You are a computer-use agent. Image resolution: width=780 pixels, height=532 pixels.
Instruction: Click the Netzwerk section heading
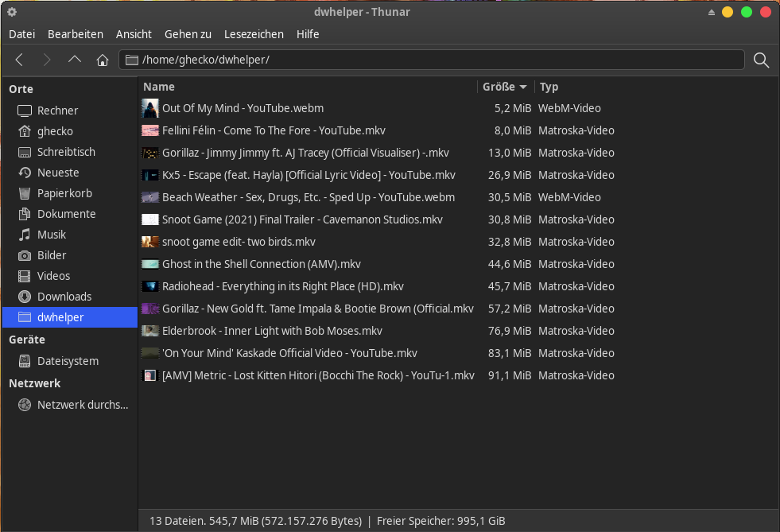(35, 383)
